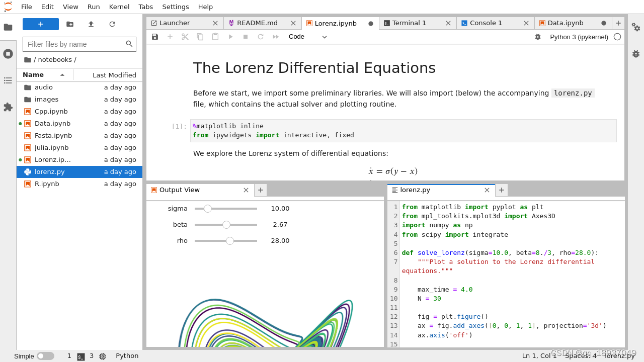Add a new tab in the top panel
This screenshot has width=644, height=362.
618,23
